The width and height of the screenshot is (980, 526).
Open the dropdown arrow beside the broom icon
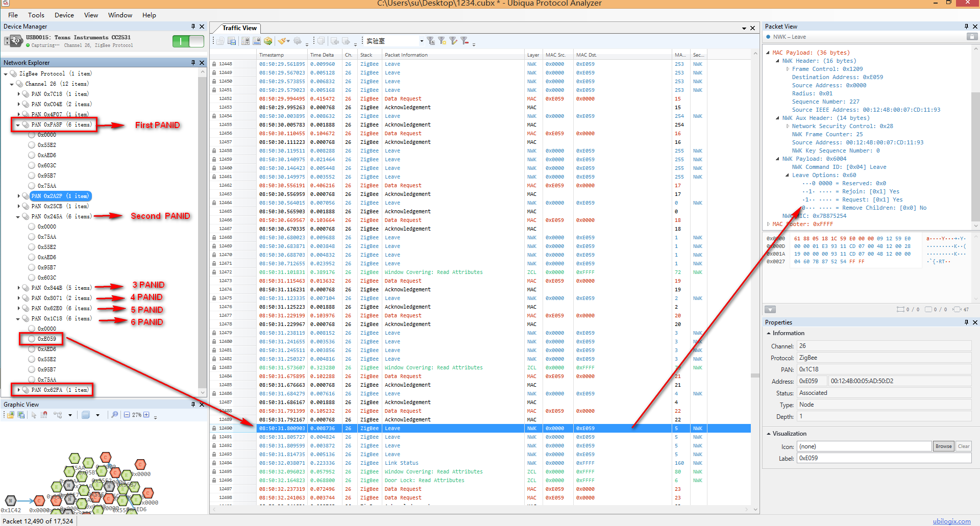click(x=288, y=41)
